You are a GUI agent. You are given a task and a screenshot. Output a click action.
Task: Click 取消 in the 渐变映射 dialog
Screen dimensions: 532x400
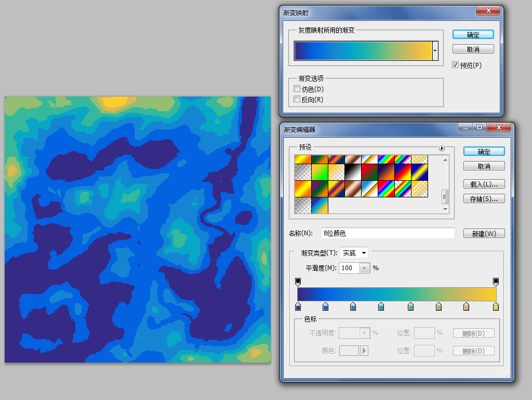(x=473, y=49)
